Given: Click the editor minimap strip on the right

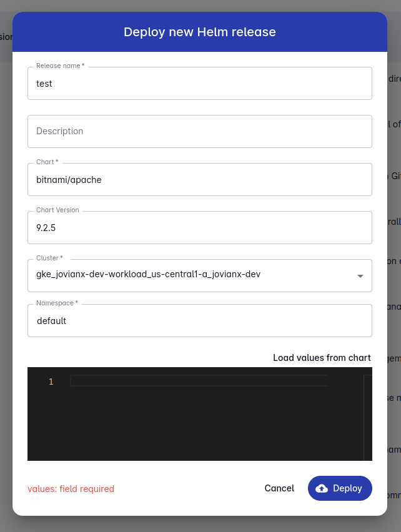Looking at the screenshot, I should click(364, 412).
